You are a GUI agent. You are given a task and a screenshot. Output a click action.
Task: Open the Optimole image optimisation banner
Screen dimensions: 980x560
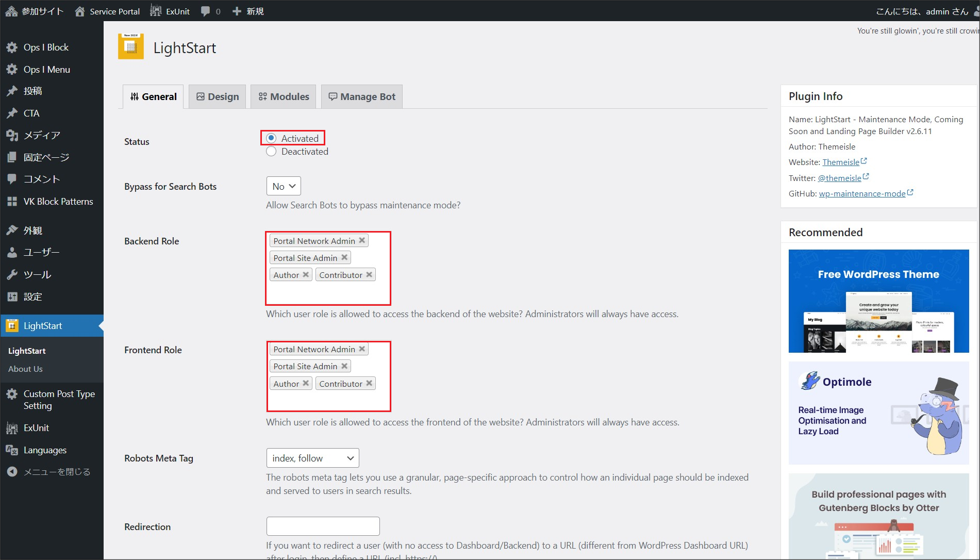coord(878,413)
